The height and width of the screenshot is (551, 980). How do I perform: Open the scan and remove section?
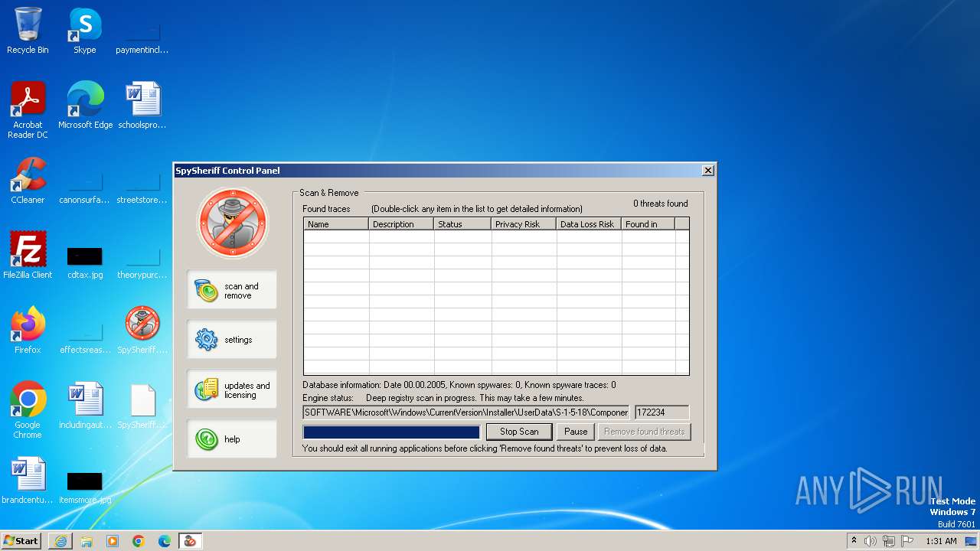(x=232, y=290)
